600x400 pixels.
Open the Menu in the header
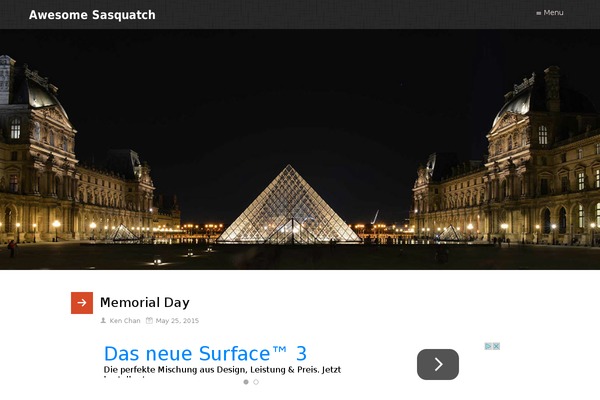point(550,13)
